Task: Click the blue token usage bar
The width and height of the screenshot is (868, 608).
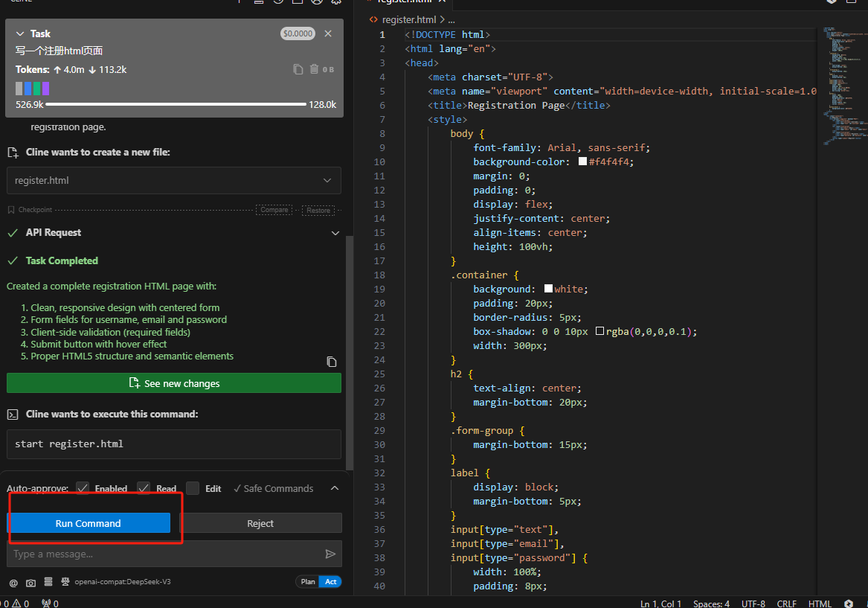Action: coord(28,88)
